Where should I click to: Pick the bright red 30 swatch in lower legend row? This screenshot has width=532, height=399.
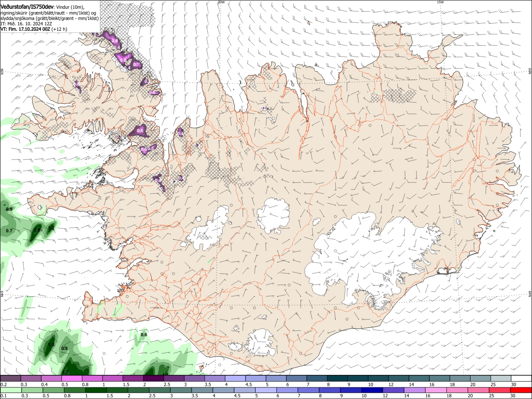click(x=521, y=390)
